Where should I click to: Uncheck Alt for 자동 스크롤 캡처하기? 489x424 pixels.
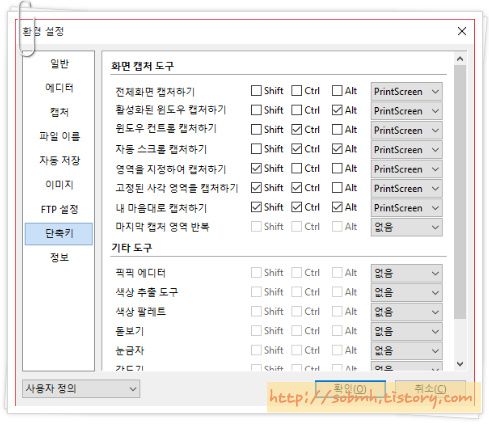337,149
